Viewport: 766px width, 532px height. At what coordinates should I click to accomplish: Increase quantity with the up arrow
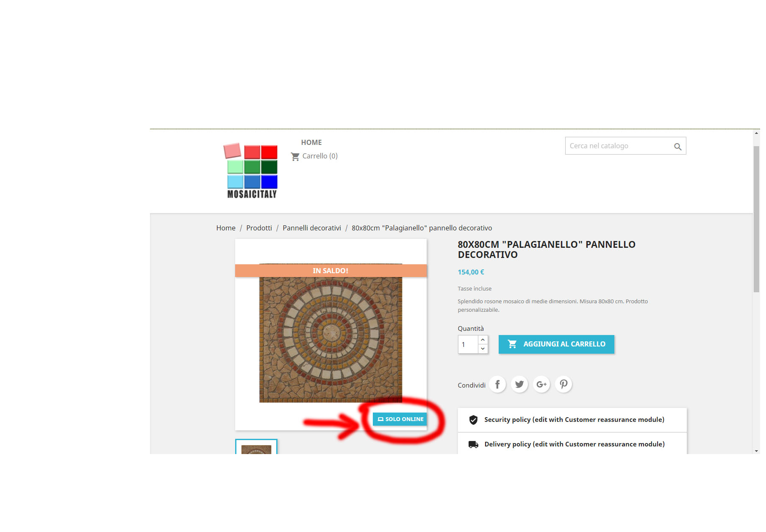(483, 340)
